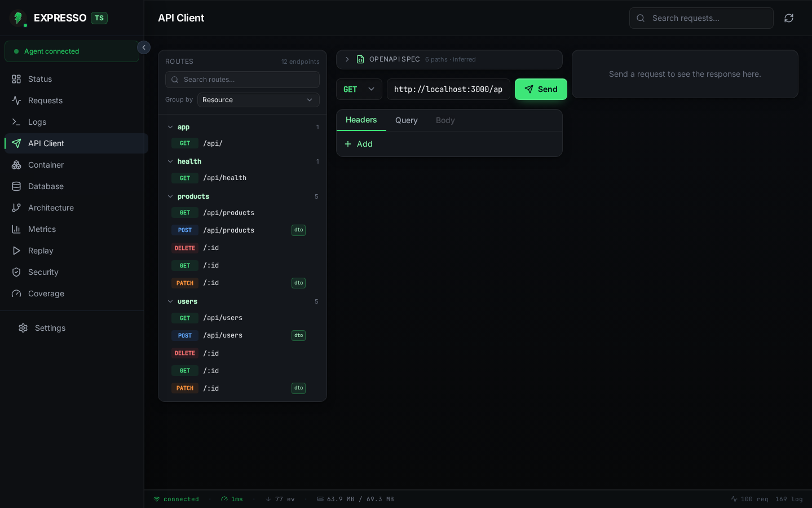Click the wifi connected icon in the status bar
This screenshot has height=508, width=812.
[x=157, y=499]
